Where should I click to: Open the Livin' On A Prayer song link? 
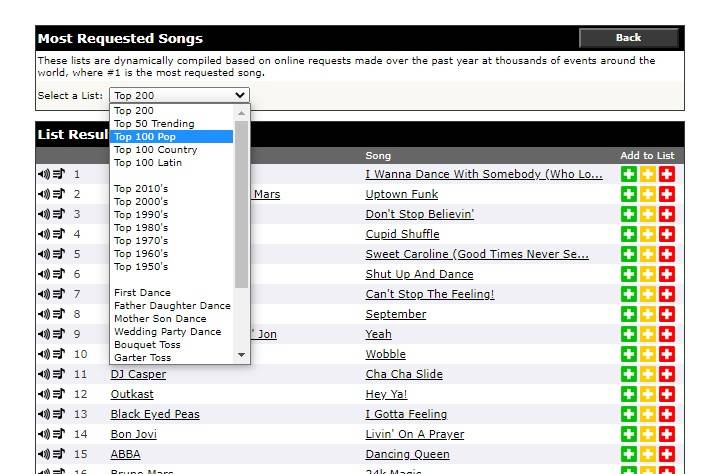click(x=415, y=434)
